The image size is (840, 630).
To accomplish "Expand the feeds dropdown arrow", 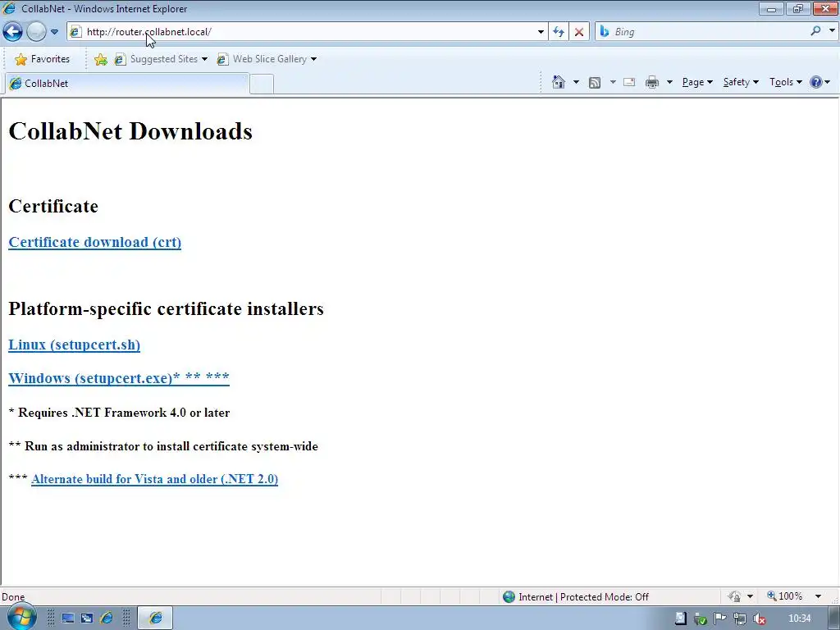I will coord(612,82).
